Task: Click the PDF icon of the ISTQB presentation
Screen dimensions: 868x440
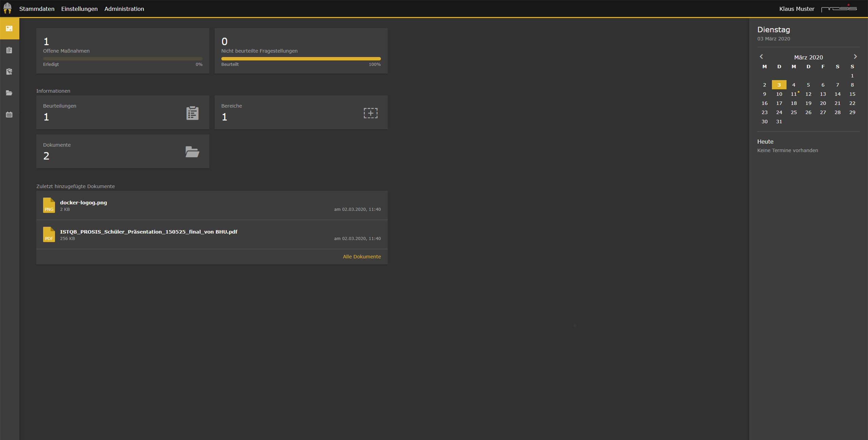Action: [49, 234]
